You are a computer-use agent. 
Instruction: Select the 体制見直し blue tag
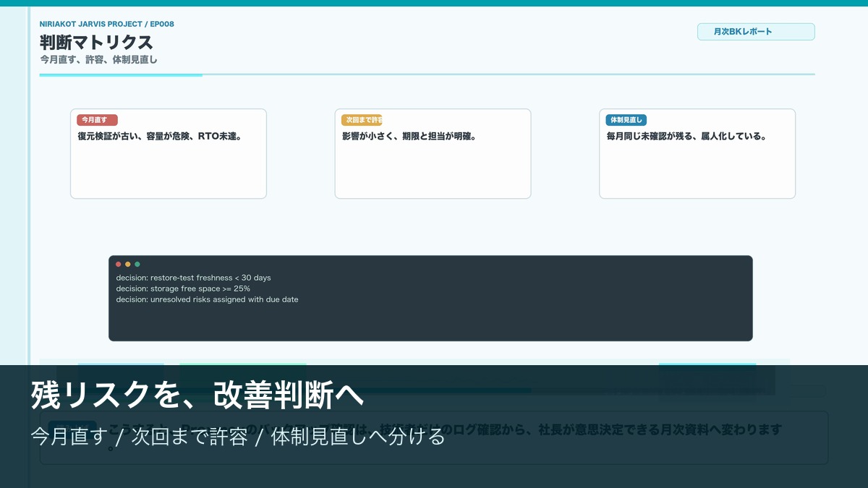tap(626, 120)
